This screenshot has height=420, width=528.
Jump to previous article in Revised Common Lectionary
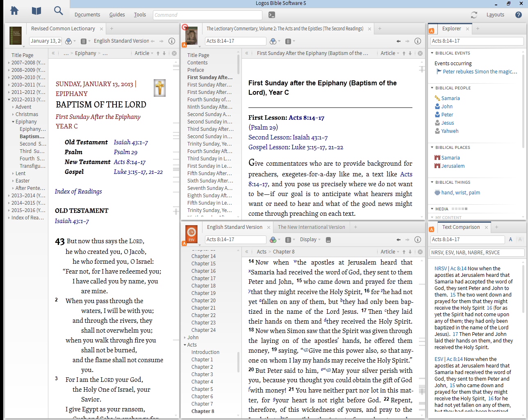(x=158, y=53)
